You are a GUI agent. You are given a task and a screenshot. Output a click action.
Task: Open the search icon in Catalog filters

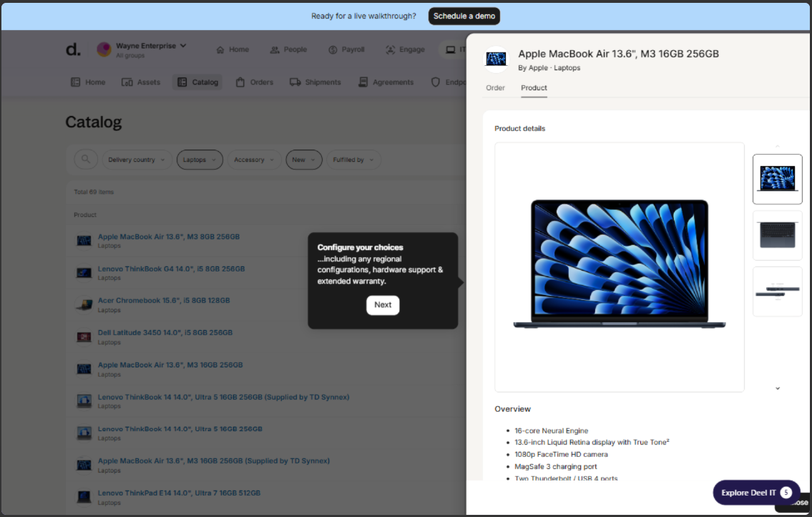point(86,160)
